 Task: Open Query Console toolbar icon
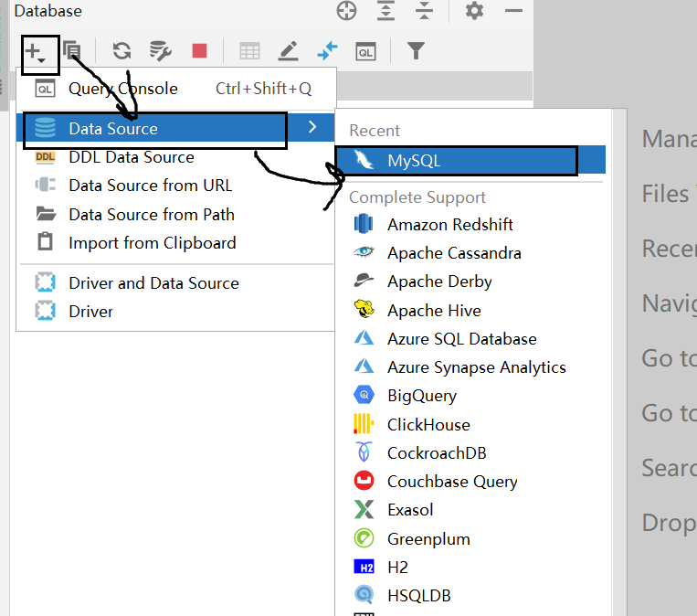point(365,51)
